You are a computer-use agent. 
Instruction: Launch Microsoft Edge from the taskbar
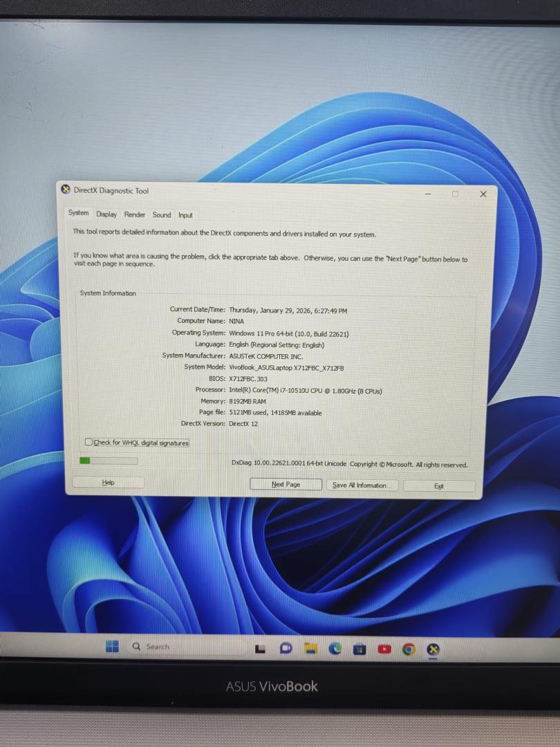pyautogui.click(x=335, y=649)
